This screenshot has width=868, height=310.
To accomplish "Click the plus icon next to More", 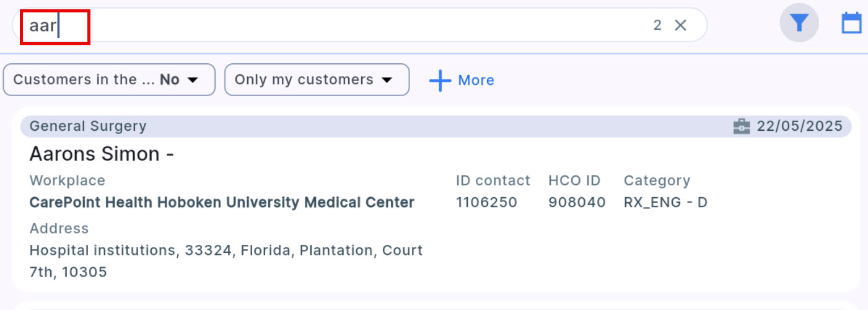I will (440, 81).
